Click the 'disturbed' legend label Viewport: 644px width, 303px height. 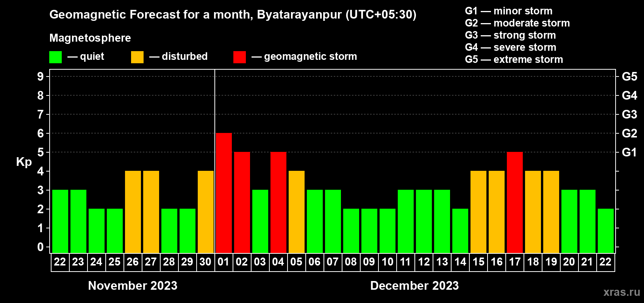tap(185, 56)
